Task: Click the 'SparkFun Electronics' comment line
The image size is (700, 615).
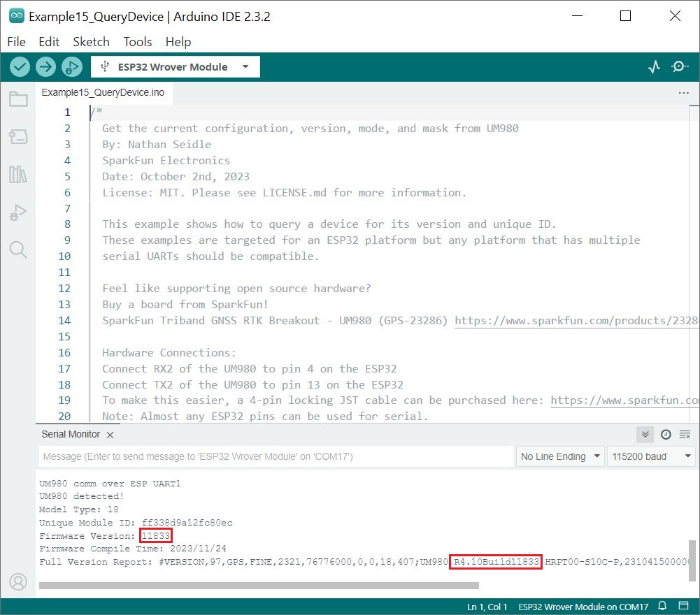Action: pos(166,161)
